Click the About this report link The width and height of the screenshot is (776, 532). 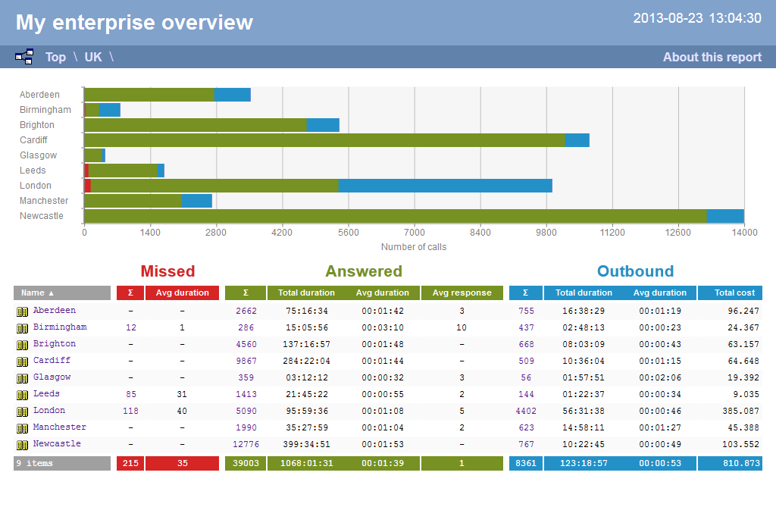point(712,56)
